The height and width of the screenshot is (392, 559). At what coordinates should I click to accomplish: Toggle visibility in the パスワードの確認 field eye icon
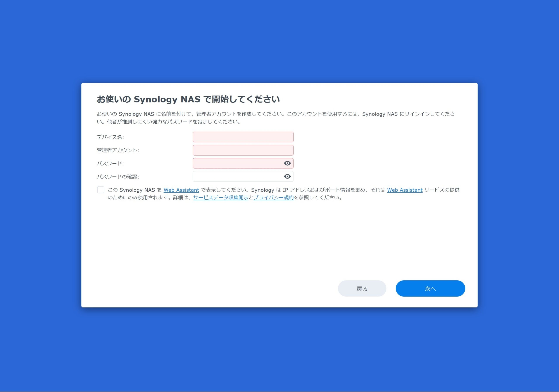(x=287, y=176)
